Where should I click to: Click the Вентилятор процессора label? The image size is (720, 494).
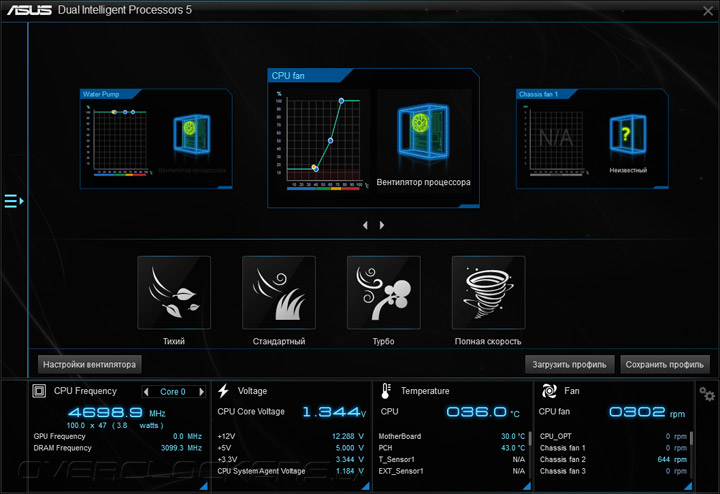[x=423, y=182]
